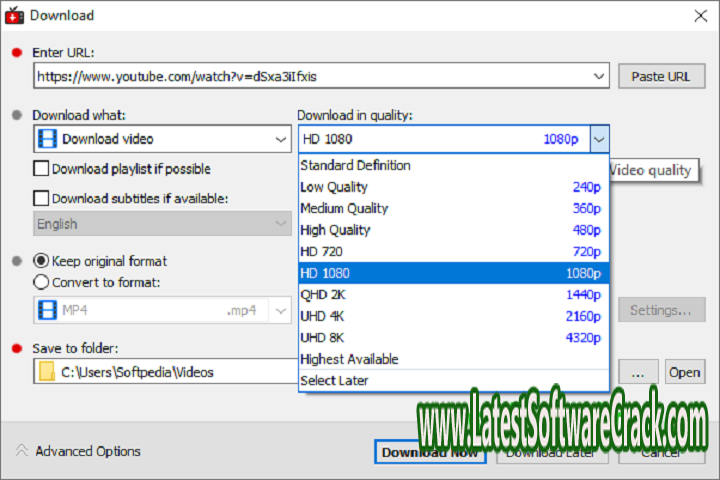Click the yellow folder icon in save path

click(47, 372)
